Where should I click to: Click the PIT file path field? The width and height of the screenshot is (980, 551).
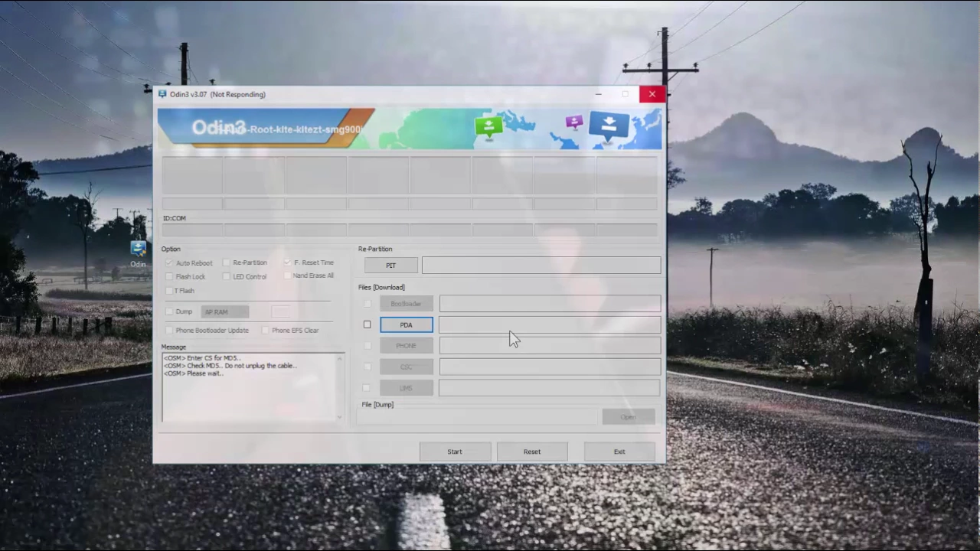541,265
